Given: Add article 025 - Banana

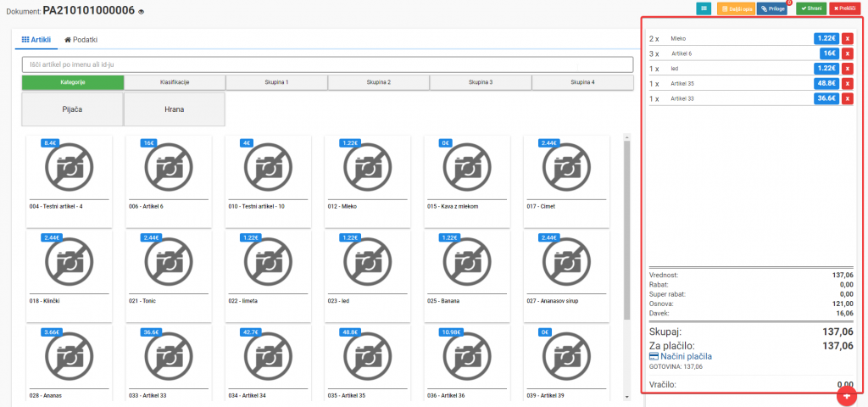Looking at the screenshot, I should click(x=467, y=276).
